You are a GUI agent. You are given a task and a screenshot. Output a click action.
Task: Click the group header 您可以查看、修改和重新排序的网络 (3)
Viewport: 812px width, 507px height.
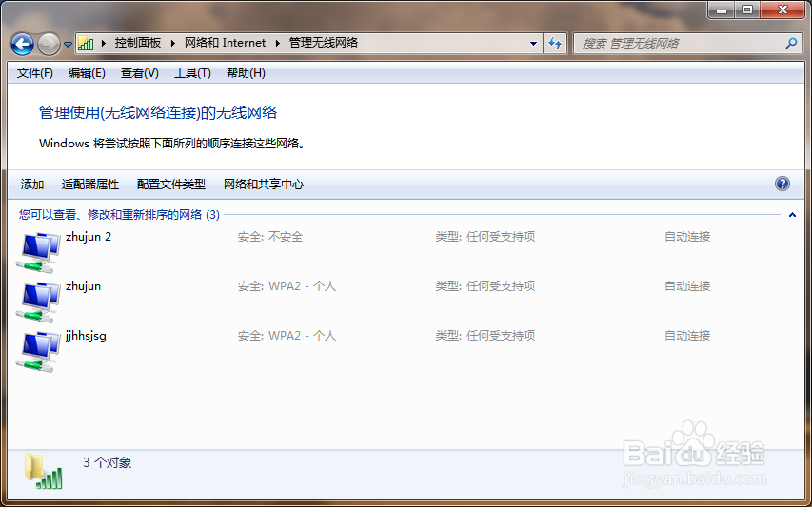[119, 215]
